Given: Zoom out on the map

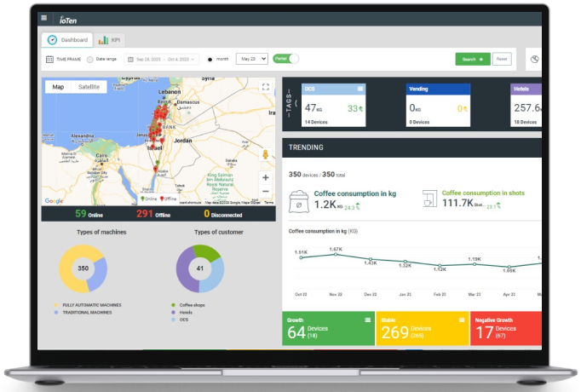Looking at the screenshot, I should (266, 193).
